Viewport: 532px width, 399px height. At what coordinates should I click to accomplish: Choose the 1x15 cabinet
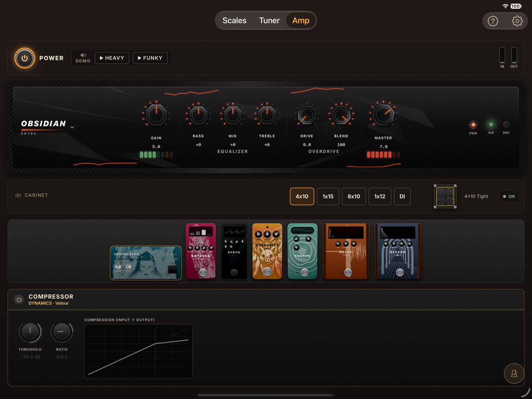(x=328, y=197)
